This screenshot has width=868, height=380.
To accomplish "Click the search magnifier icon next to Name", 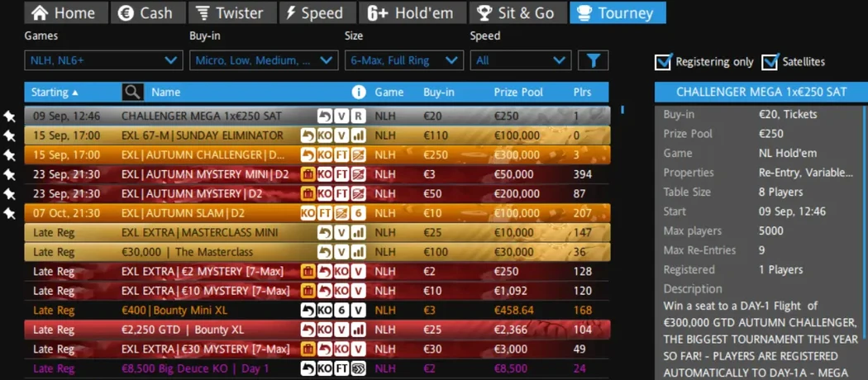I will click(133, 93).
